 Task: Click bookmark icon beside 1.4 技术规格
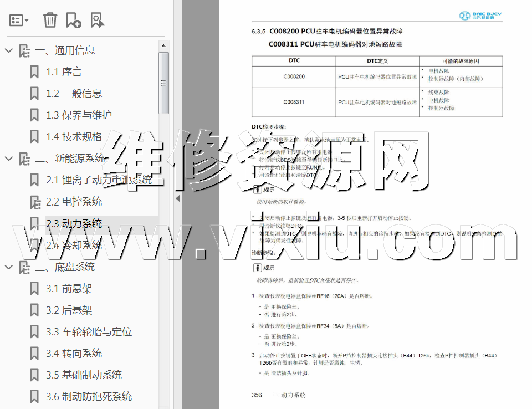click(x=34, y=137)
